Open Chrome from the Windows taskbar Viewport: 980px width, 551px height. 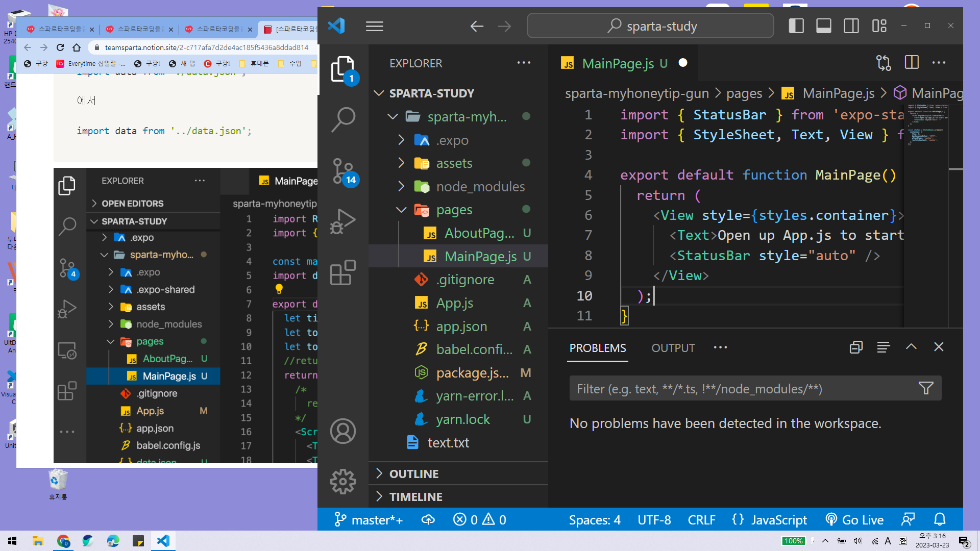pos(63,541)
